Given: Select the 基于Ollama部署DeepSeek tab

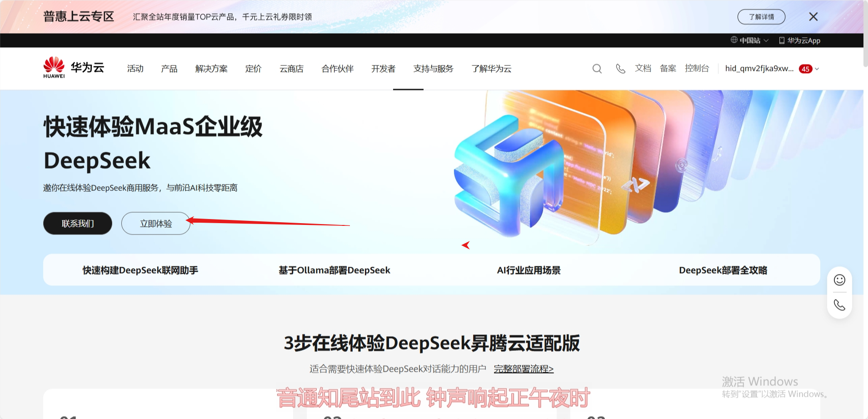Looking at the screenshot, I should 334,270.
